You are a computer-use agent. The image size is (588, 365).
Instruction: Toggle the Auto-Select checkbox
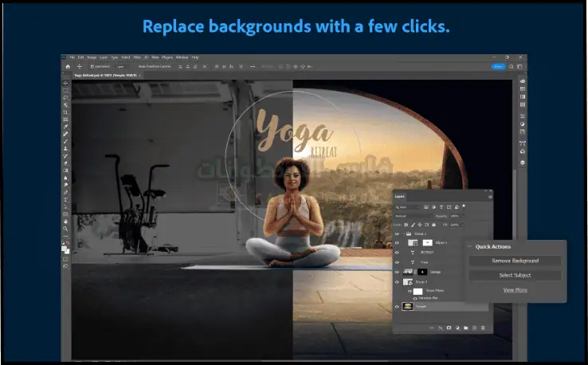pos(93,67)
